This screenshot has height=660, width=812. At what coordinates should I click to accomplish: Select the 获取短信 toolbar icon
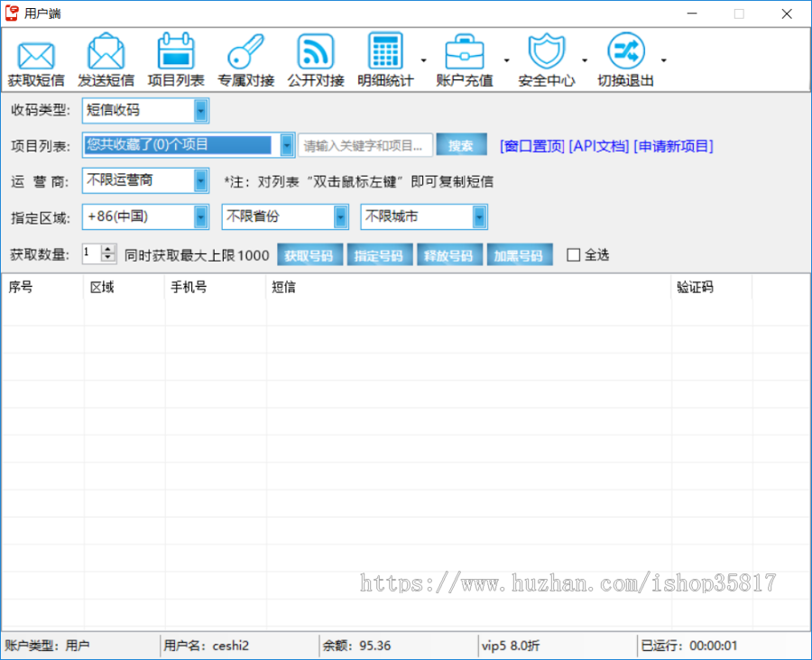[35, 58]
